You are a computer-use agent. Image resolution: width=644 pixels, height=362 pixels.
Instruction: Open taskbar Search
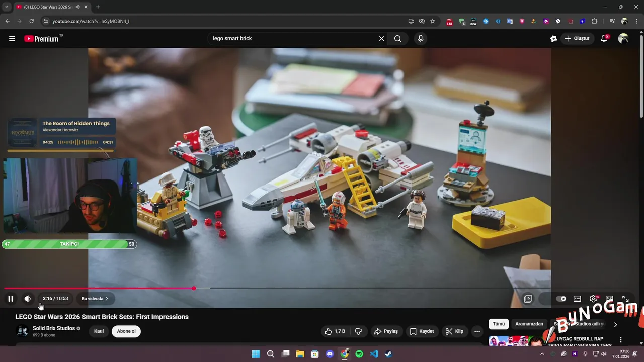point(271,354)
